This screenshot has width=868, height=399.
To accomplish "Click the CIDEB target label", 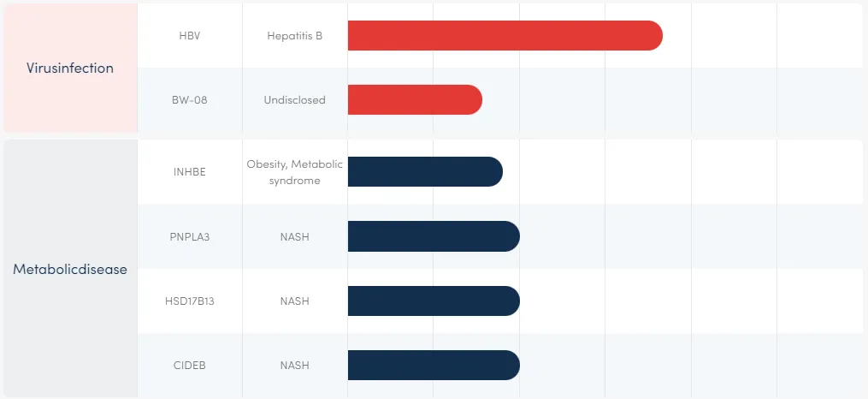I will coord(189,366).
